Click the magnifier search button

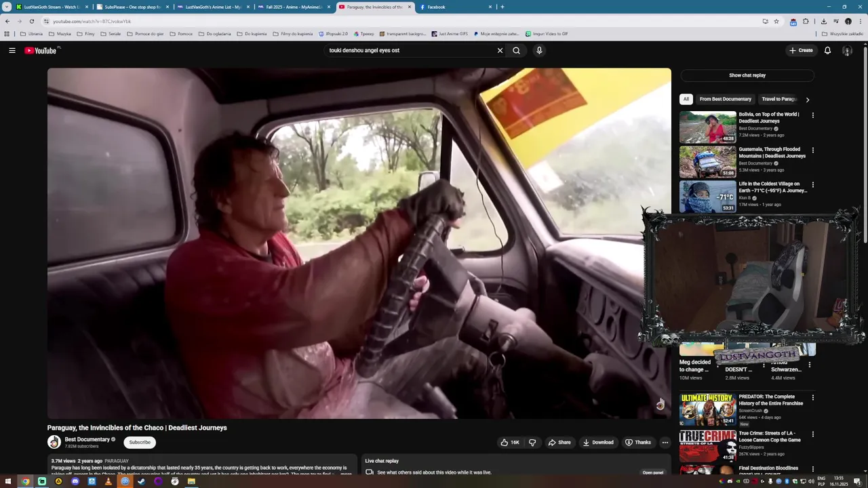tap(517, 50)
